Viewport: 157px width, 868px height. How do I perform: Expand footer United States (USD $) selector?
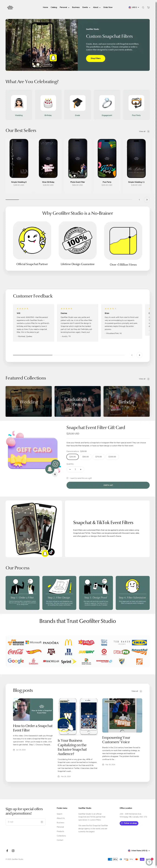point(139,850)
